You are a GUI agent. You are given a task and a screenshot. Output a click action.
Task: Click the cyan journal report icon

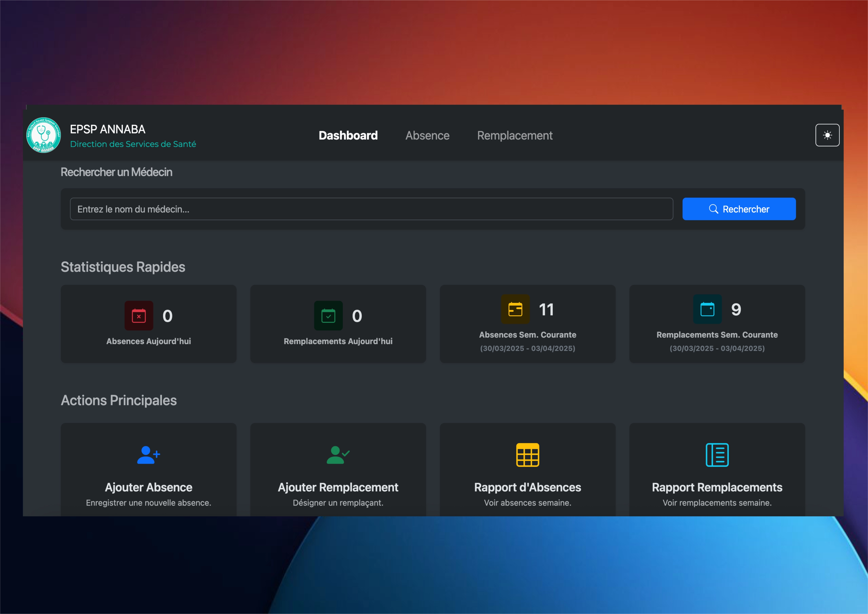point(717,455)
